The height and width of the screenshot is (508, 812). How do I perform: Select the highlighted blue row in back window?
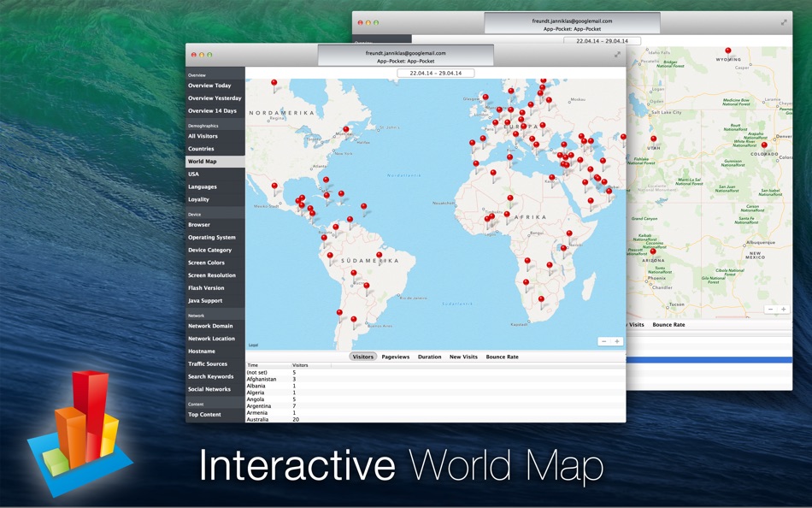click(709, 360)
